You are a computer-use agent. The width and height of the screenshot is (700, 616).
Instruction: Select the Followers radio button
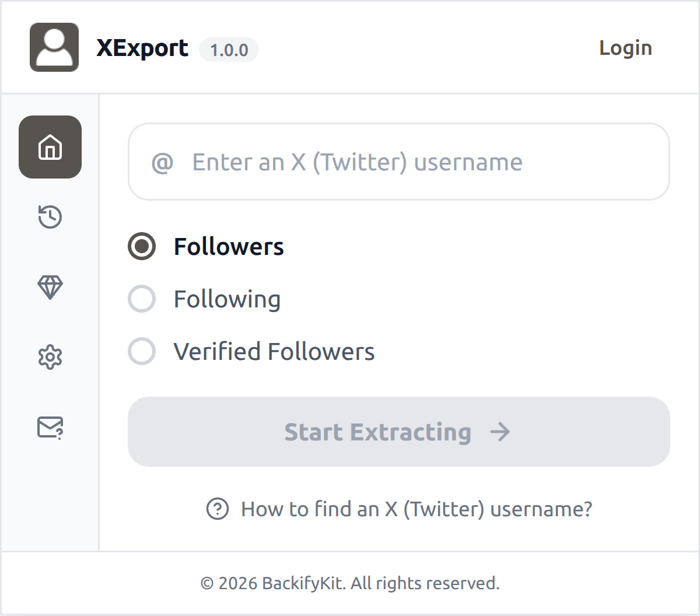(x=142, y=246)
